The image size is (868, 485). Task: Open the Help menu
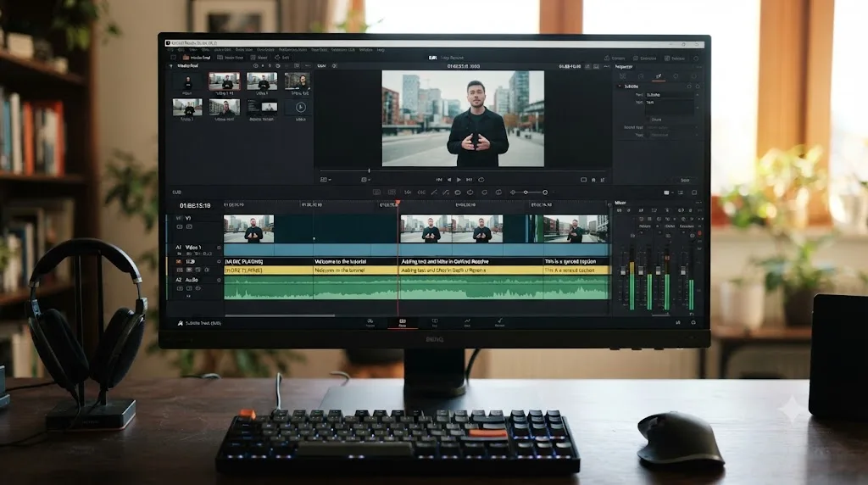(381, 50)
